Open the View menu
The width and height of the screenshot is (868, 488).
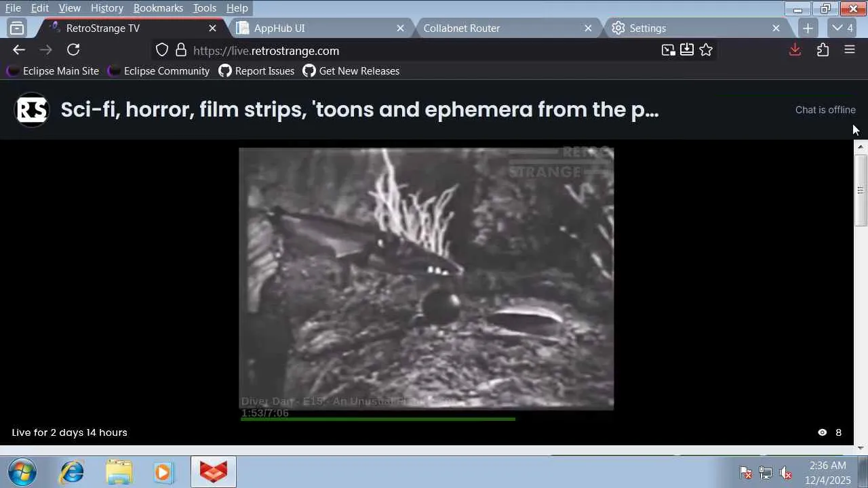pos(69,8)
